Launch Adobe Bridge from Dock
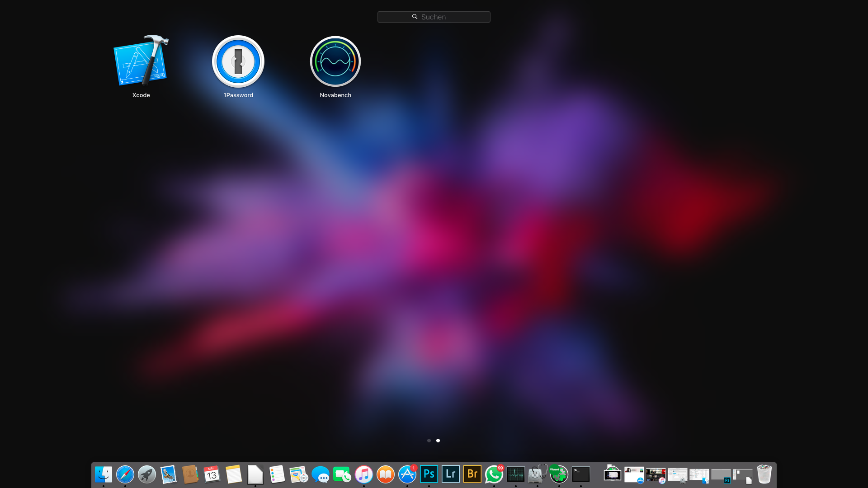Viewport: 868px width, 488px height. (472, 474)
